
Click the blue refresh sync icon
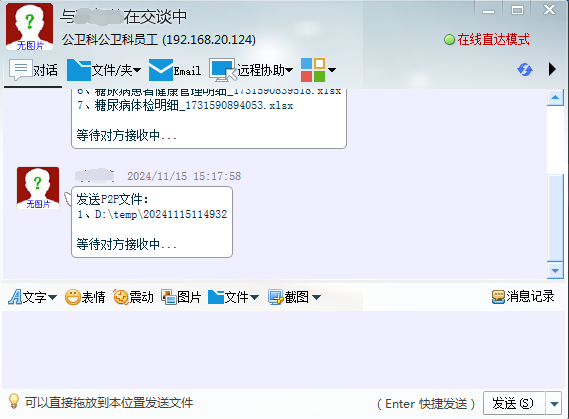(x=525, y=69)
